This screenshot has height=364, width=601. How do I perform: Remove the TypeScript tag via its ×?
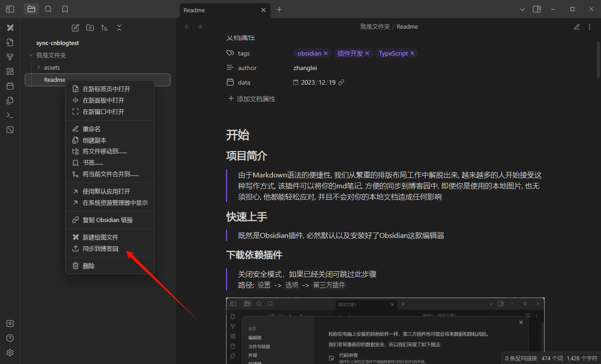coord(412,53)
